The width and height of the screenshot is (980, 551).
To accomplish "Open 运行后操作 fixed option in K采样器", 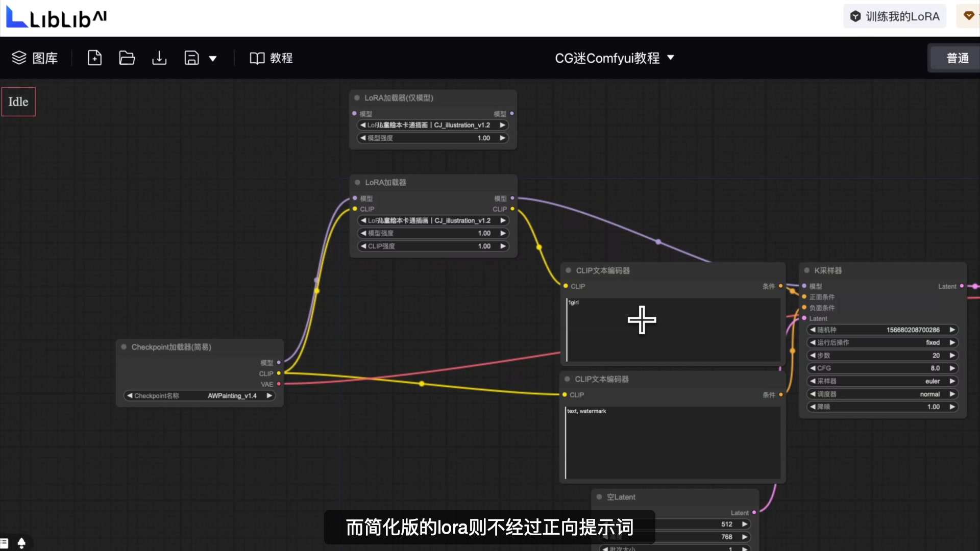I will [881, 342].
